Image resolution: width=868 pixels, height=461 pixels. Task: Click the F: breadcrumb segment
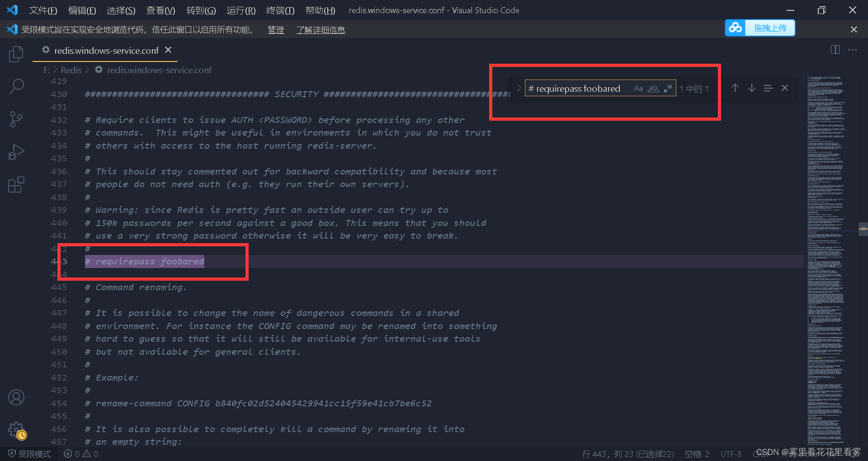pos(47,70)
